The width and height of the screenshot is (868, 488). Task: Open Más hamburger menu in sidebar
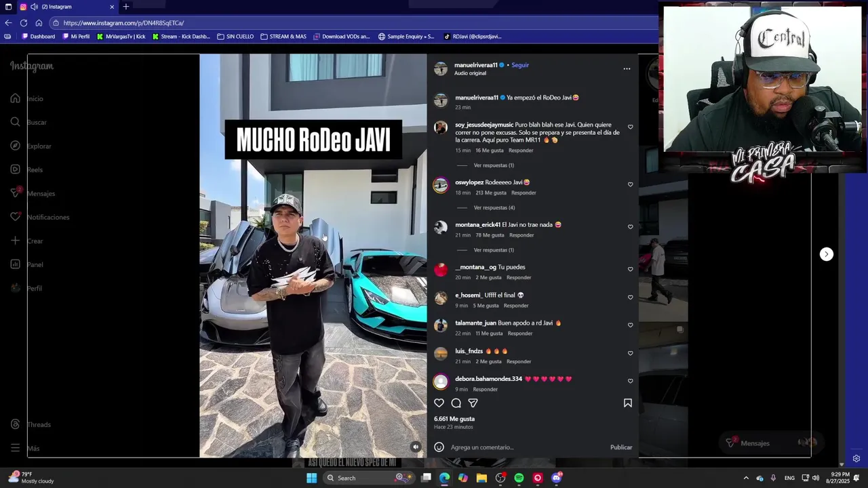pyautogui.click(x=24, y=448)
